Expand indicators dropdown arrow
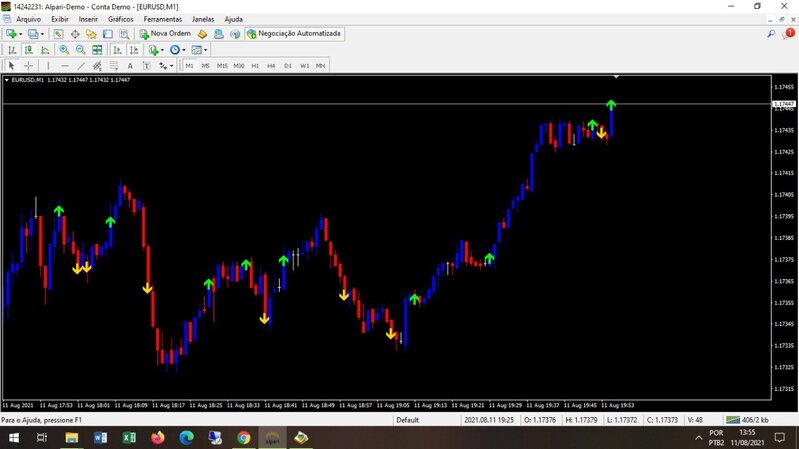Image resolution: width=799 pixels, height=449 pixels. 162,50
